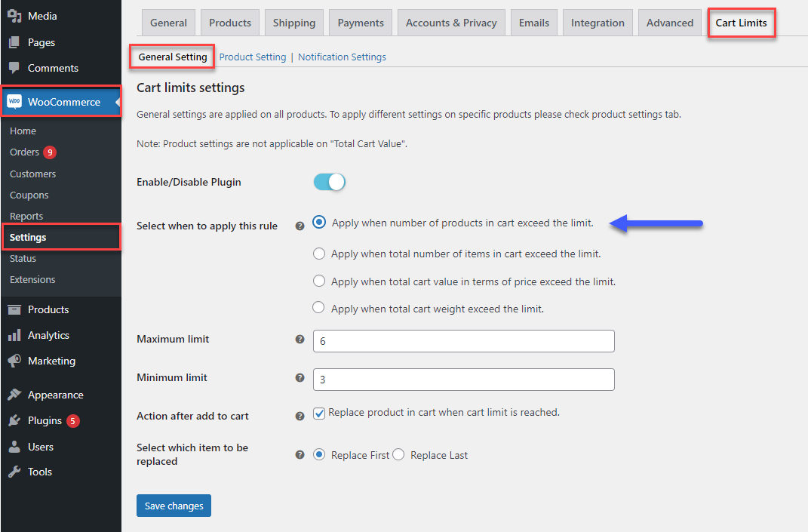The image size is (808, 532).
Task: Click the Plugins plug icon
Action: [x=14, y=420]
